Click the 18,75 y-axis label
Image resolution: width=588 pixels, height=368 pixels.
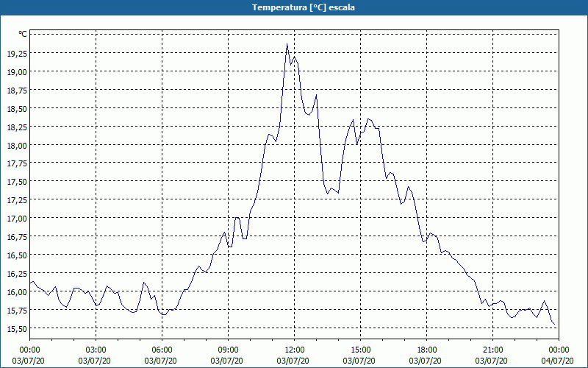(17, 90)
